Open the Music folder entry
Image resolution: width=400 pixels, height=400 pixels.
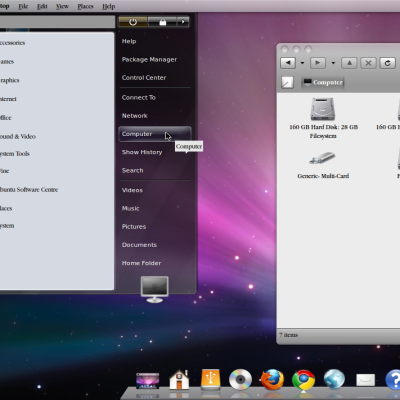coord(130,208)
